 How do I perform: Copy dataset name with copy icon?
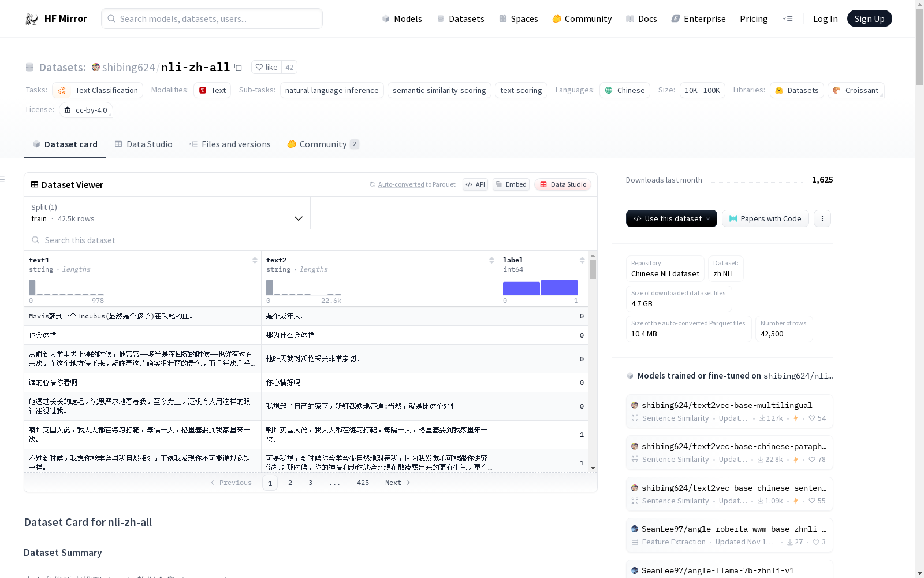(x=238, y=67)
